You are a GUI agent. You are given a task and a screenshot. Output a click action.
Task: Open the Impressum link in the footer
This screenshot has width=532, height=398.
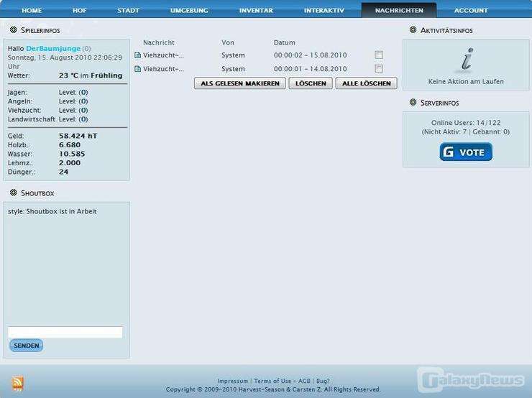(232, 381)
